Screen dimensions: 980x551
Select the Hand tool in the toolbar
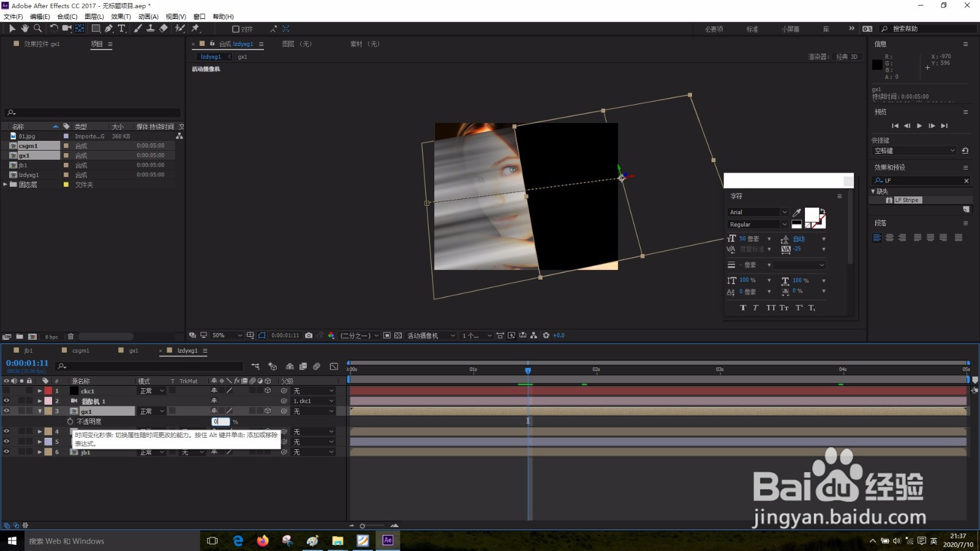(x=24, y=28)
